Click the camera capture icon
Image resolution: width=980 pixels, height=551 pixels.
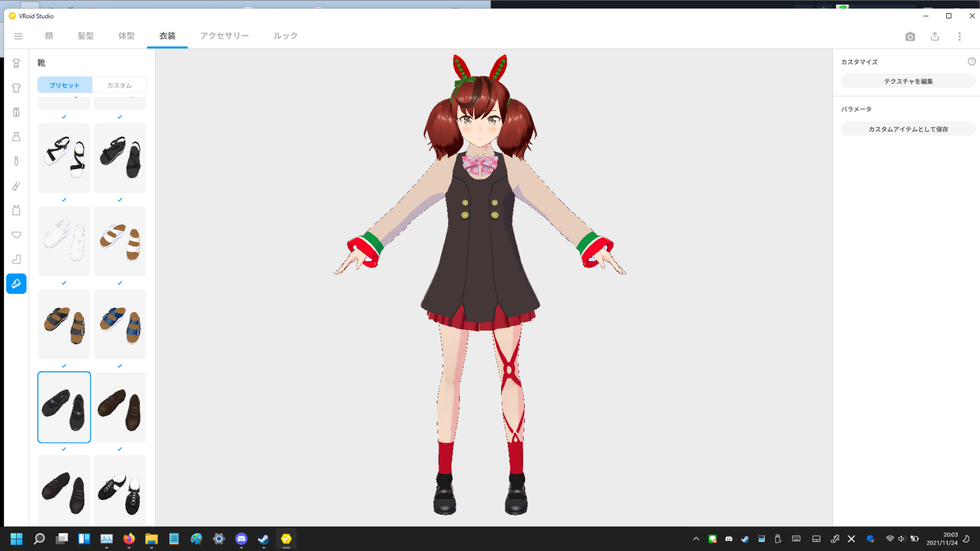(910, 36)
